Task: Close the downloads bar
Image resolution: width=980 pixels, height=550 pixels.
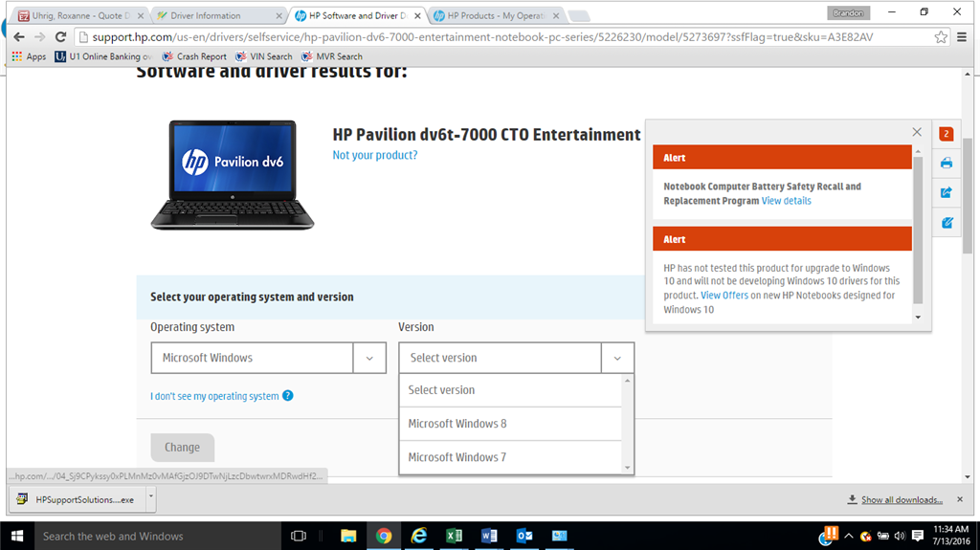Action: point(960,499)
